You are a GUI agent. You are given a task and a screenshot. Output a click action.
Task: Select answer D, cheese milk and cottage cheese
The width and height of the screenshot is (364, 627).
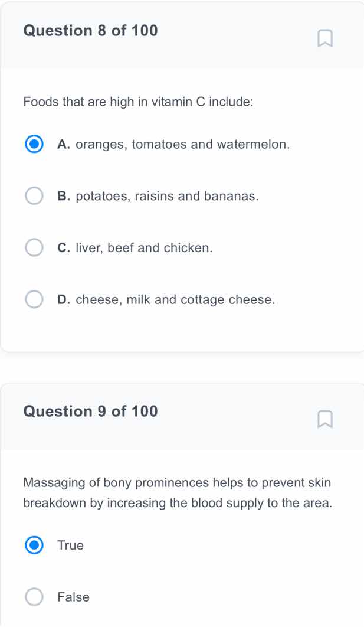coord(34,299)
